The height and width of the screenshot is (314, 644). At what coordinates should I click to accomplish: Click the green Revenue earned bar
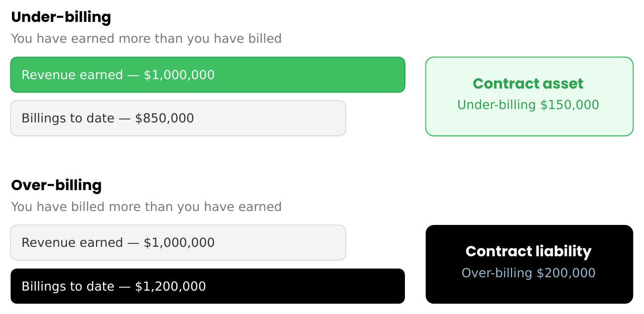pyautogui.click(x=208, y=75)
